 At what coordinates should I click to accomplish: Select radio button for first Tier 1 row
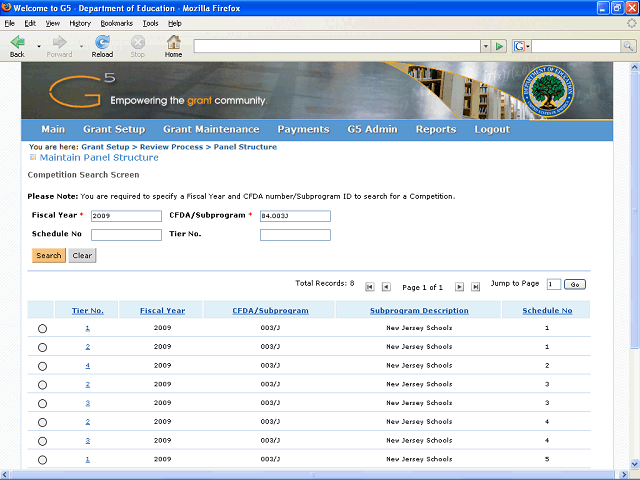click(42, 329)
